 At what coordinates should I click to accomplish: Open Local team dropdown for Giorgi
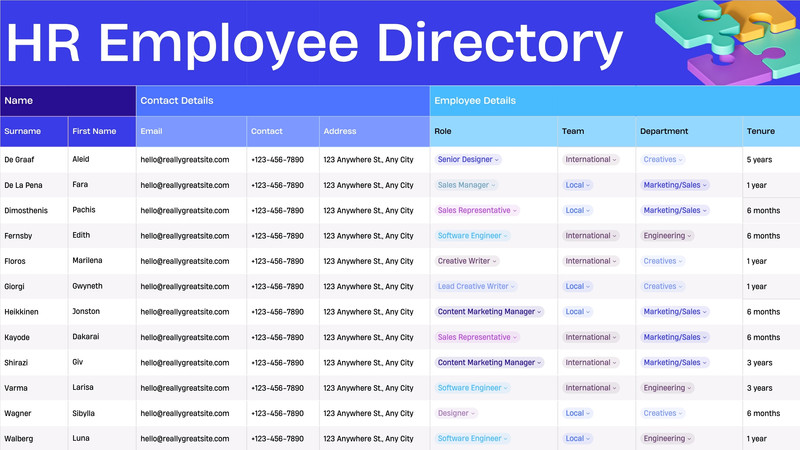click(577, 286)
